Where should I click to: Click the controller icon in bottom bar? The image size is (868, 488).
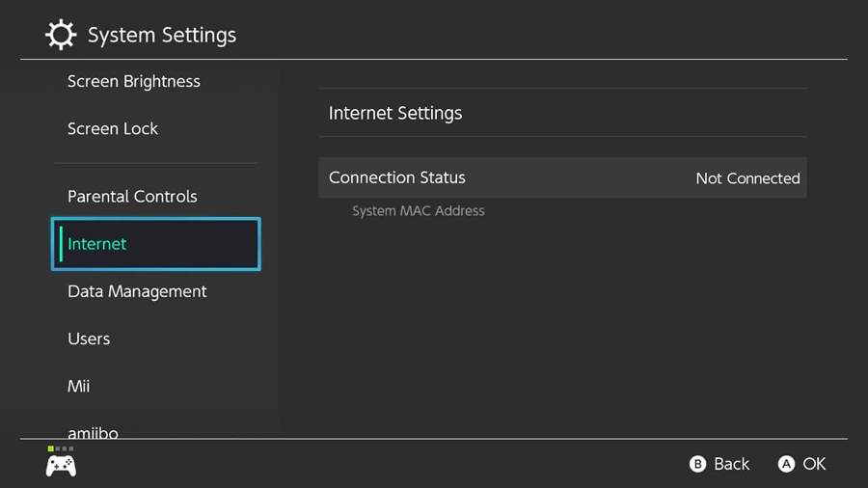pyautogui.click(x=61, y=466)
